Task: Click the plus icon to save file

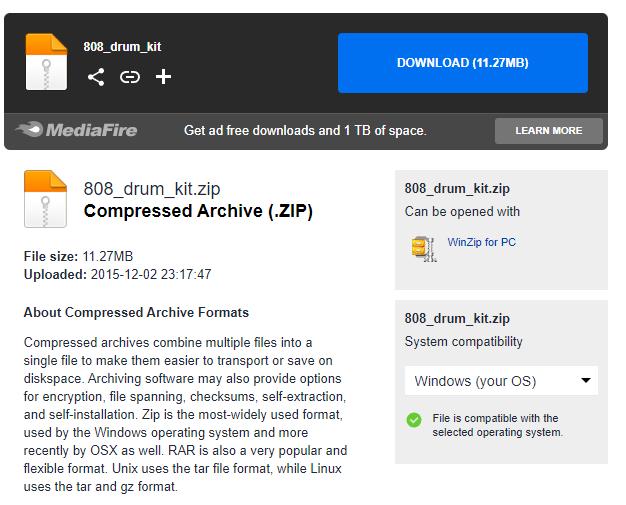Action: 163,77
